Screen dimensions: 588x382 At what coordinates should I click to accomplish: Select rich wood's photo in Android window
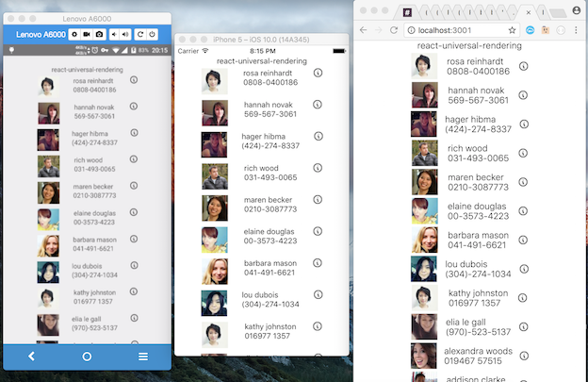[x=48, y=166]
